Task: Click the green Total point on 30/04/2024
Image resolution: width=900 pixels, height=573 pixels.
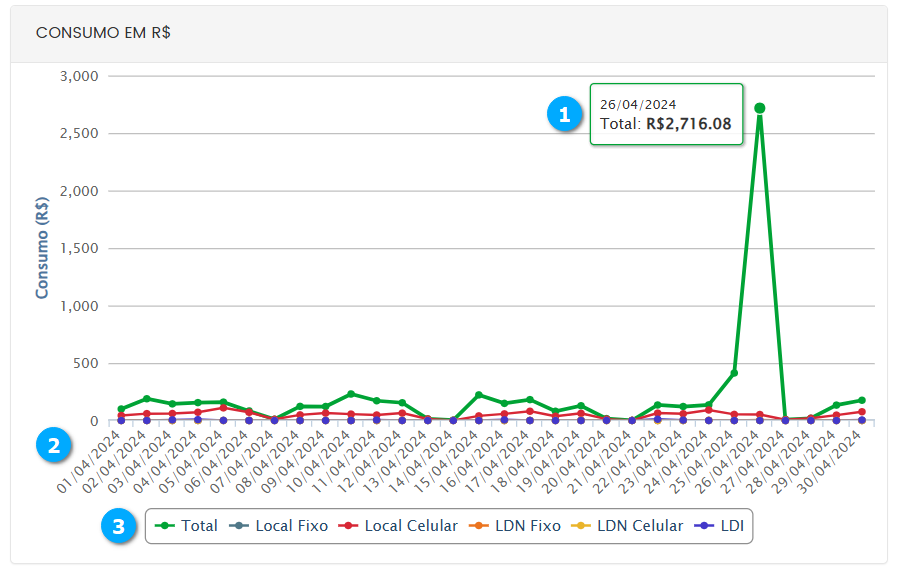Action: 861,400
